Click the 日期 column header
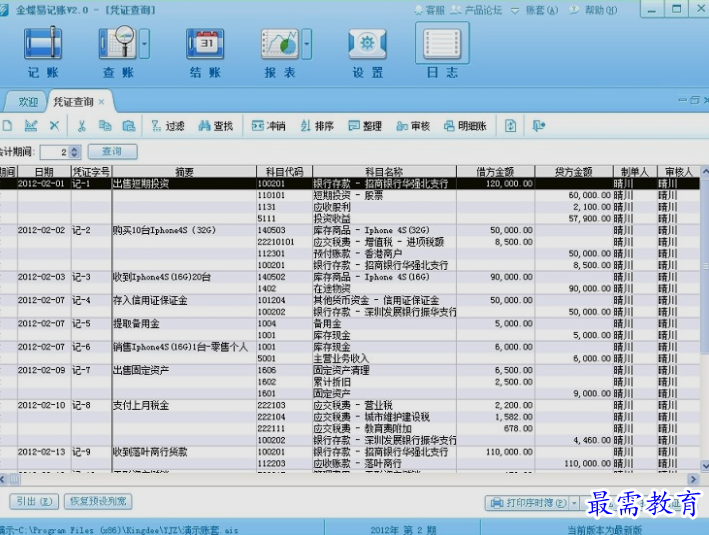The width and height of the screenshot is (709, 535). [44, 172]
